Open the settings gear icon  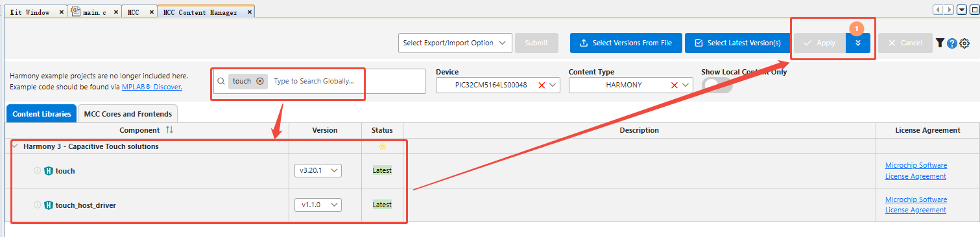click(x=964, y=43)
